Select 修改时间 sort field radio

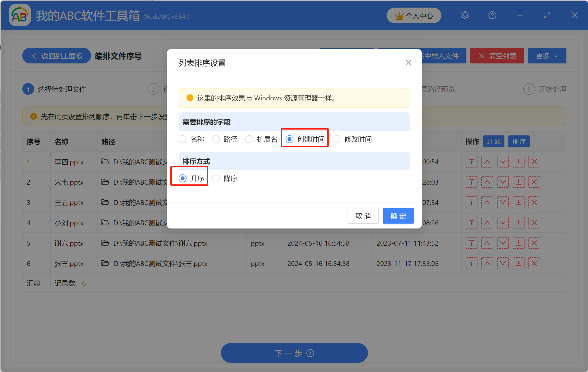pos(337,139)
